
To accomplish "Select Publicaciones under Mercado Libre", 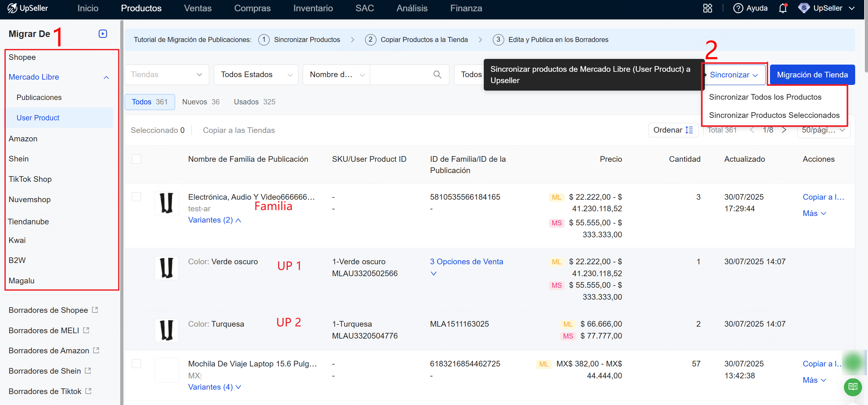I will [39, 97].
